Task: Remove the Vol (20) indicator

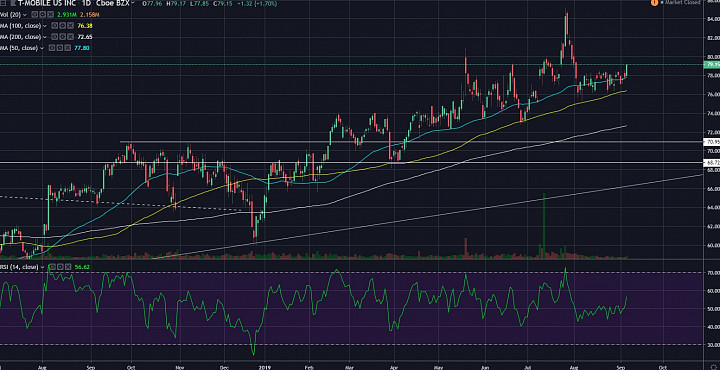Action: click(51, 14)
